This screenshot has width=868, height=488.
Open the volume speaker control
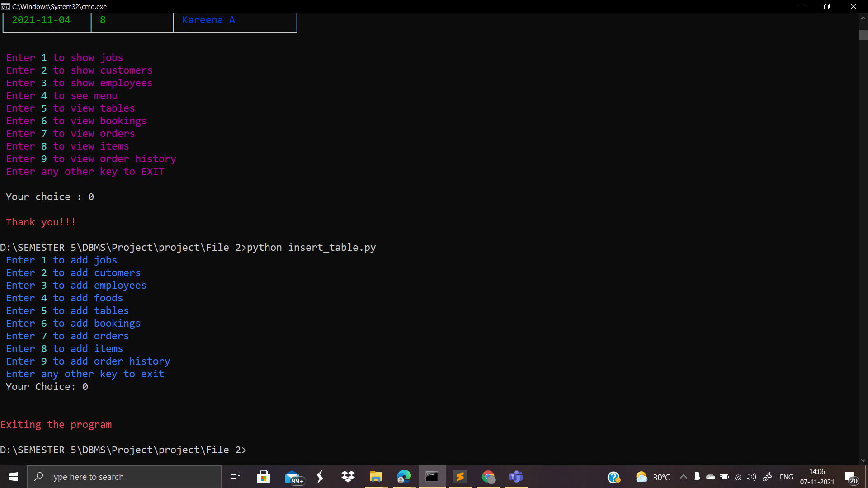[751, 477]
